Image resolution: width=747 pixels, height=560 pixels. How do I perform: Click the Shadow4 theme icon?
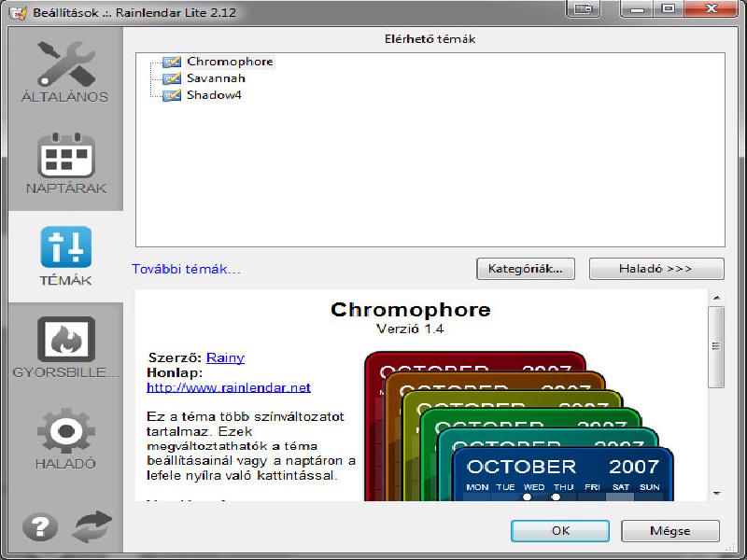coord(172,95)
